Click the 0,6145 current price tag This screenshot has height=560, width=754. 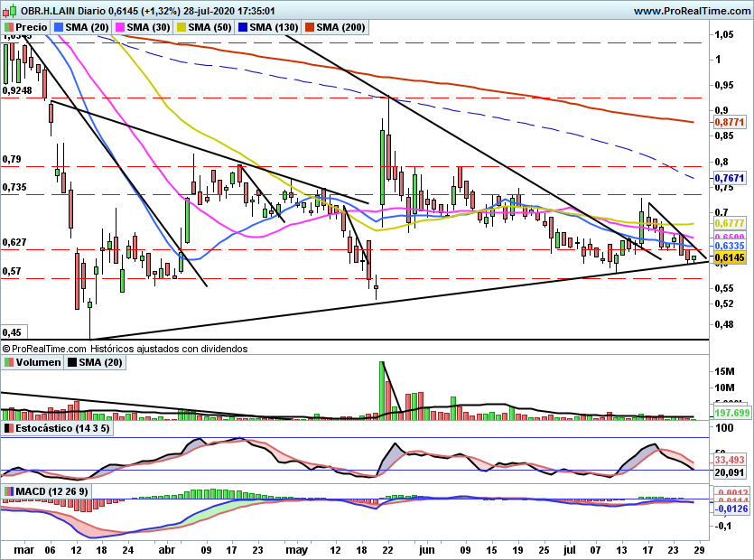click(730, 257)
